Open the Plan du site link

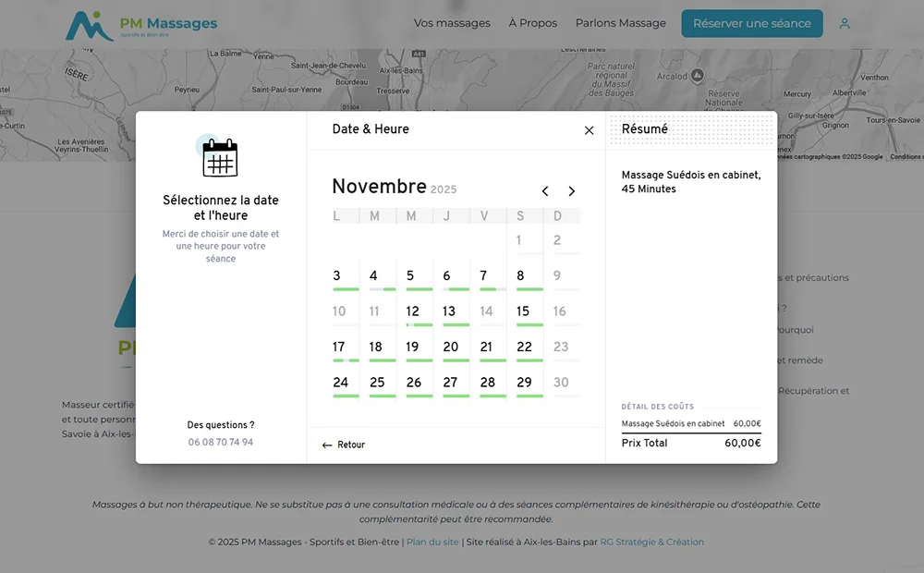(x=432, y=542)
